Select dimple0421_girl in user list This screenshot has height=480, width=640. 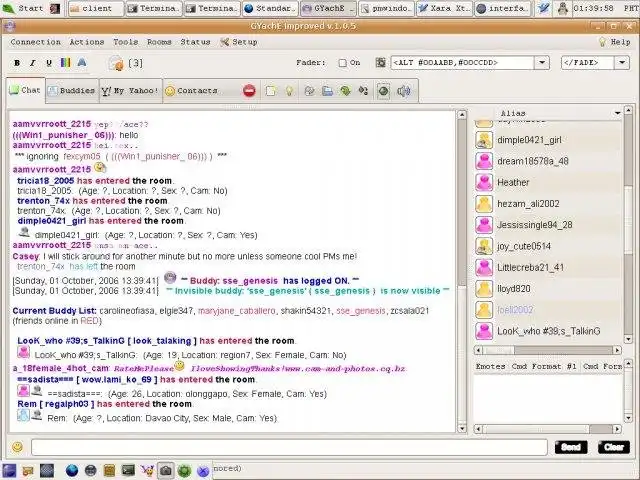(x=547, y=140)
